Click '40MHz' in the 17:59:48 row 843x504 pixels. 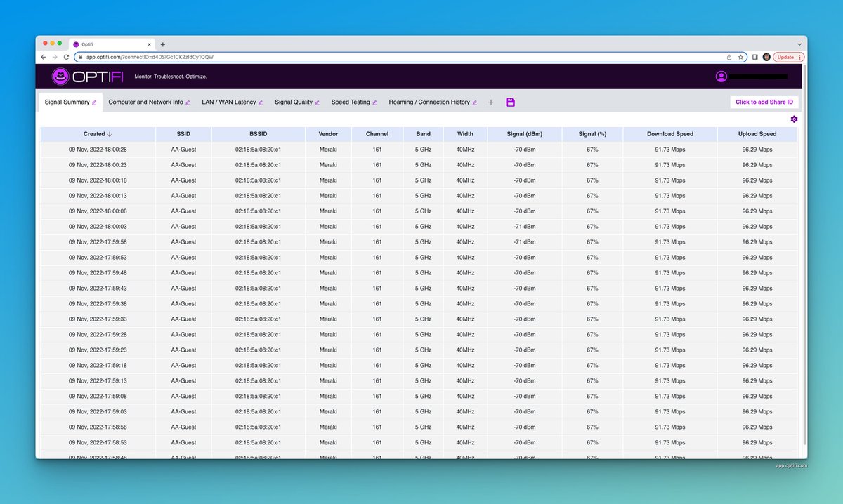point(465,273)
